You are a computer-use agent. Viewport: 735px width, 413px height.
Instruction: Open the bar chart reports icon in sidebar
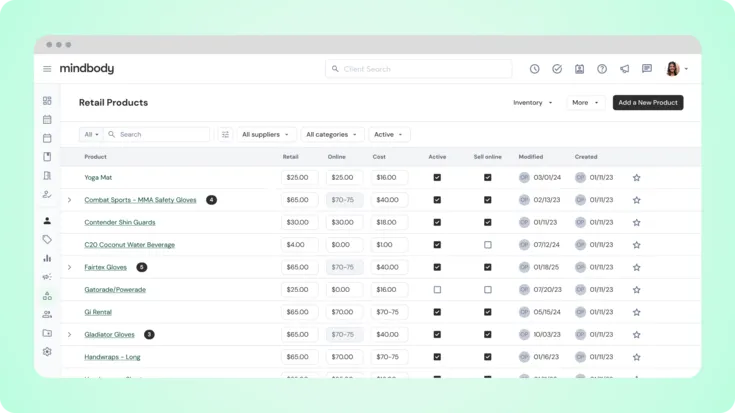tap(47, 258)
